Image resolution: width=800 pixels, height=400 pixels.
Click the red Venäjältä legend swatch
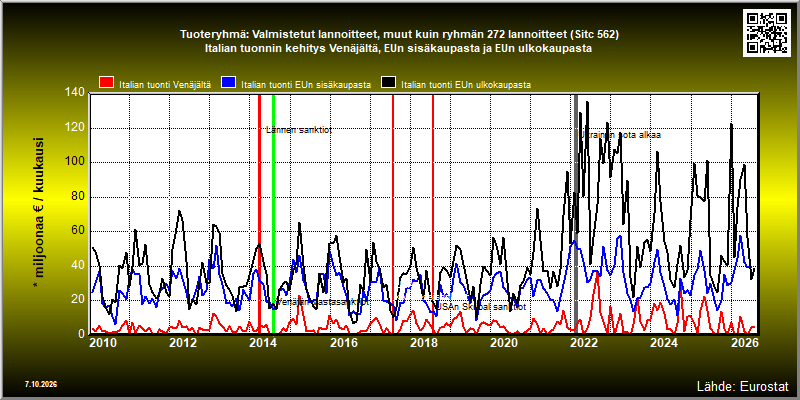click(x=106, y=83)
